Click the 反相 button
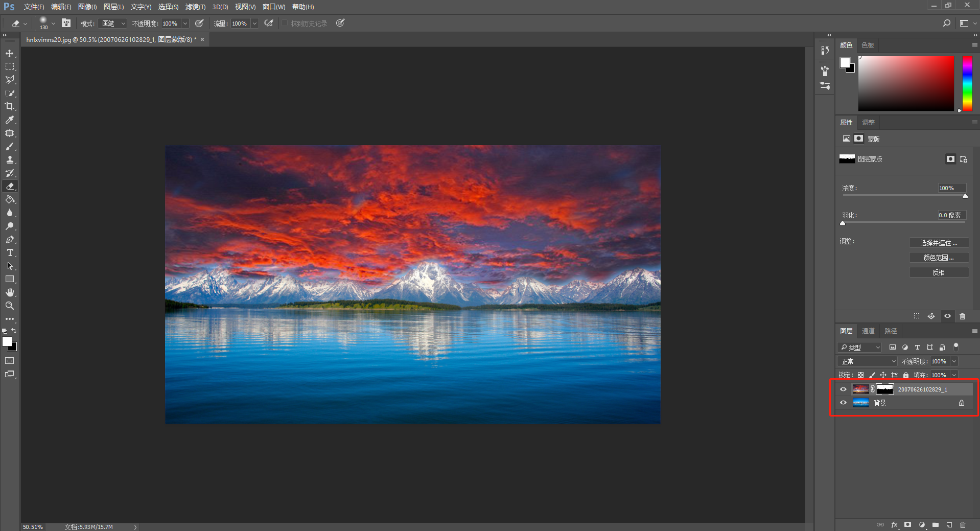This screenshot has width=980, height=531. (939, 272)
